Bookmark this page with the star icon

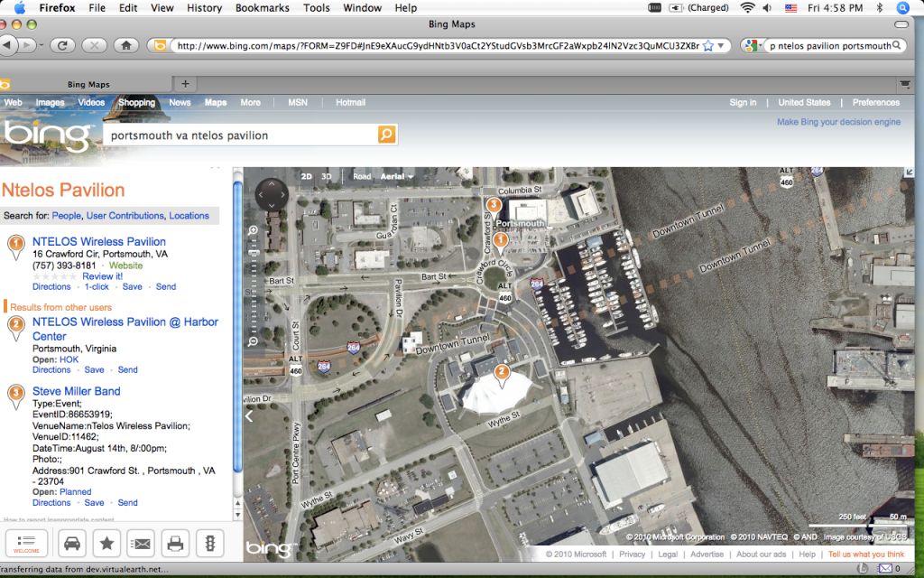(707, 45)
